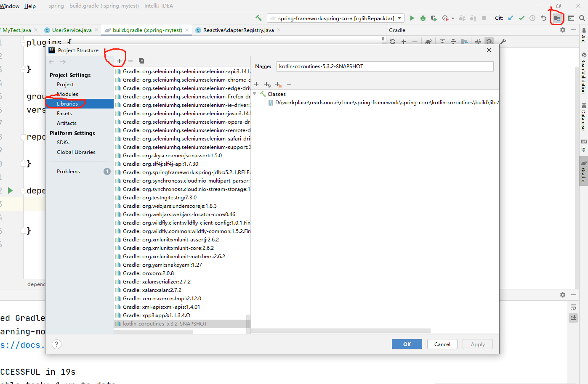Viewport: 588px width, 384px height.
Task: Exclude path from library roots
Action: [x=278, y=84]
